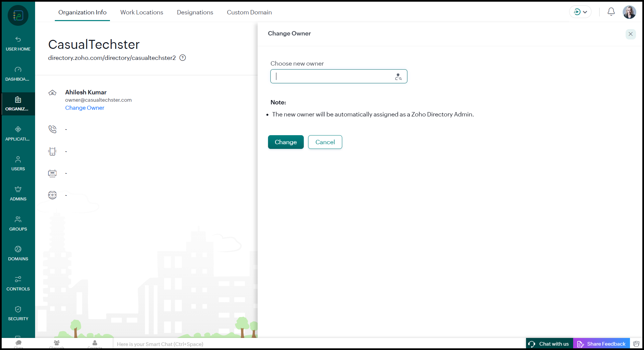Open the Zoho Directory logo home

click(18, 15)
